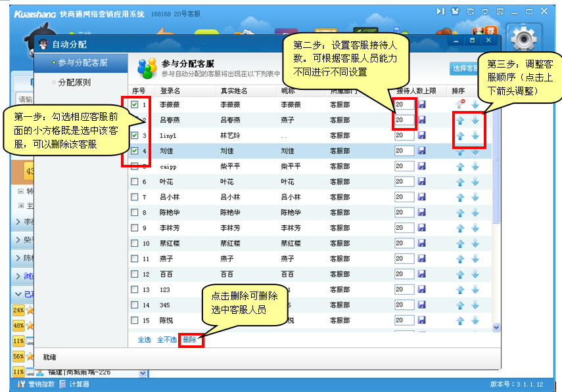Click save icon for 李薇薇 reception limit

pyautogui.click(x=422, y=104)
